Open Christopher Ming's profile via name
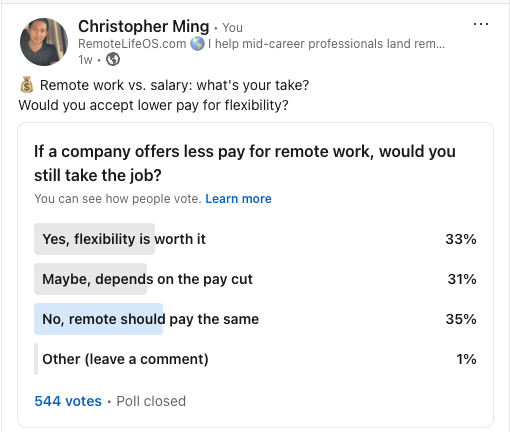The width and height of the screenshot is (510, 432). click(x=144, y=26)
